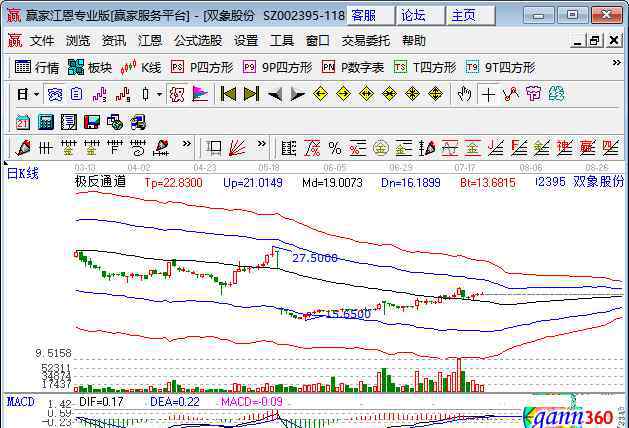Open the 9T四方形 tool
This screenshot has height=428, width=629.
coord(500,67)
